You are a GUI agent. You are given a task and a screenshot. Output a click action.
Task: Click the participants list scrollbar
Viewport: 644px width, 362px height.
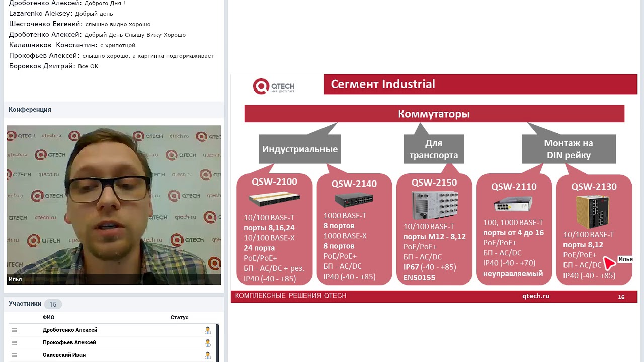217,343
